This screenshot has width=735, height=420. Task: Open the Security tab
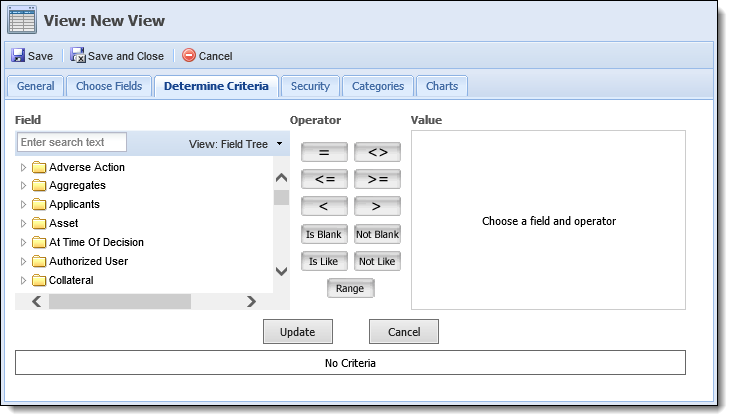(310, 86)
